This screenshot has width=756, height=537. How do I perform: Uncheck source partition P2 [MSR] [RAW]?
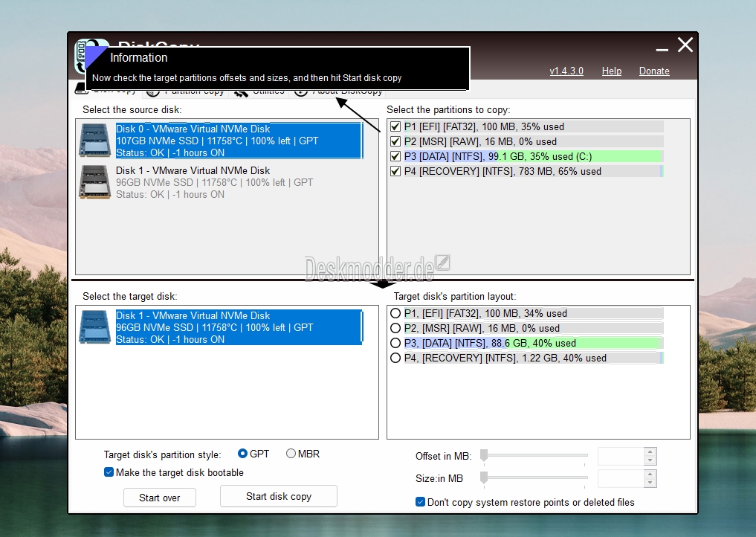tap(395, 141)
